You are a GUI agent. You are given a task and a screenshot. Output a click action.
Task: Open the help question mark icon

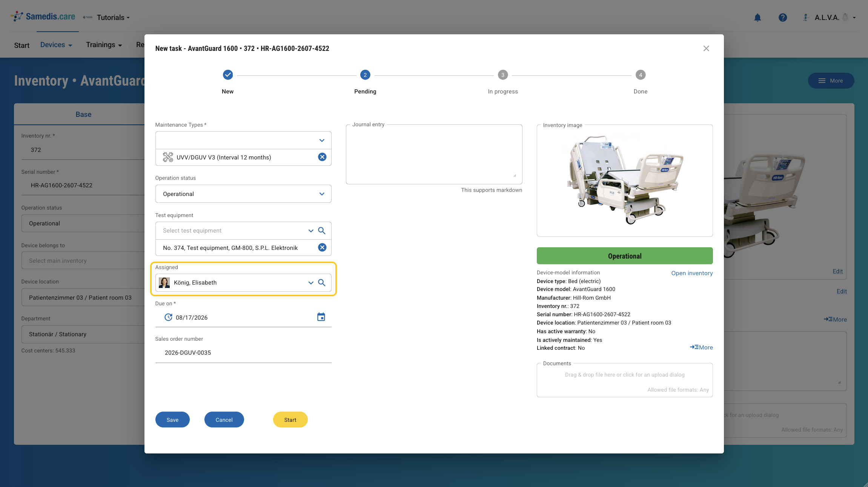pos(783,17)
